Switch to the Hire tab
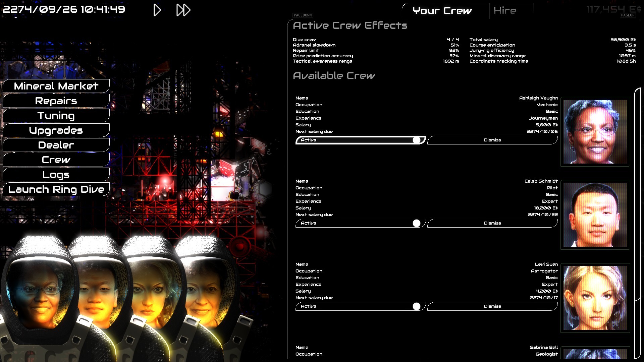 point(505,11)
